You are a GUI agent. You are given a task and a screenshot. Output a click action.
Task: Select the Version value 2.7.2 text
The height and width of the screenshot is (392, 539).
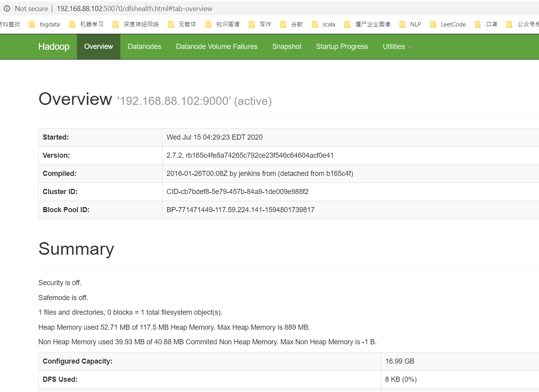pyautogui.click(x=250, y=155)
